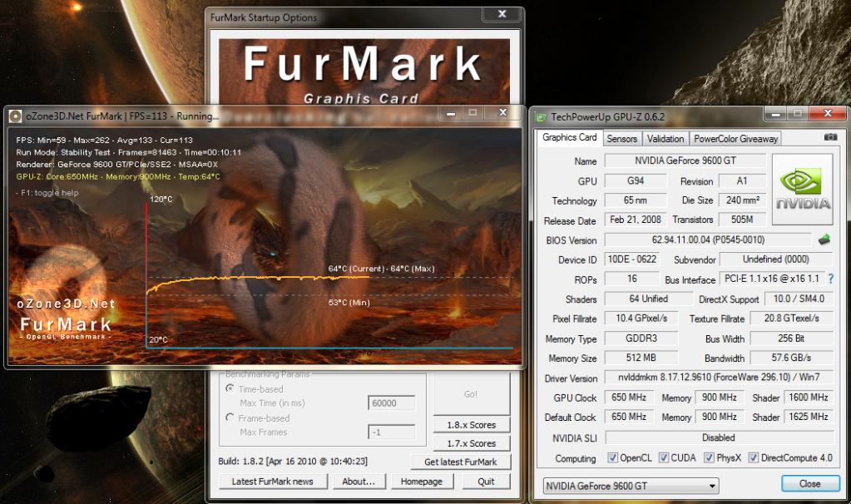Click the Bandwidth 57.6 GB/s value
851x504 pixels.
[x=791, y=358]
